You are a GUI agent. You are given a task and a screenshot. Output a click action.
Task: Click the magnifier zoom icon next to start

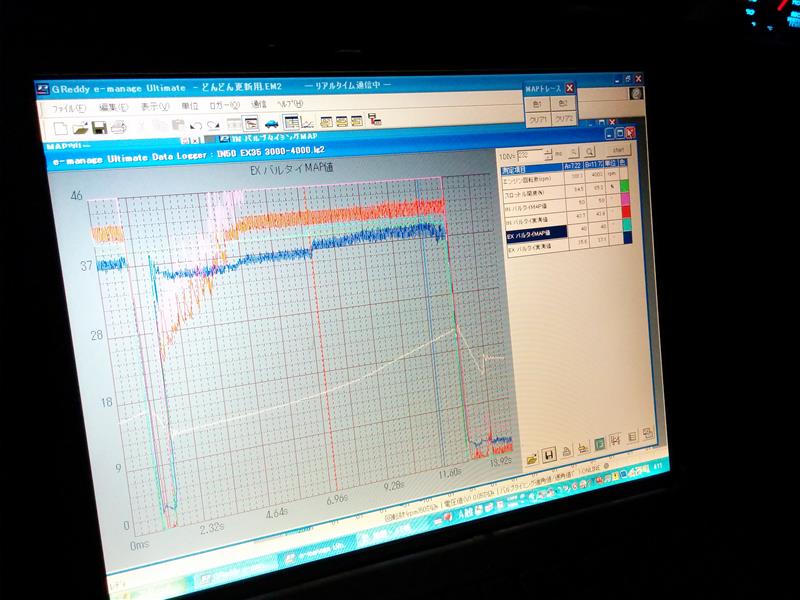click(x=590, y=152)
